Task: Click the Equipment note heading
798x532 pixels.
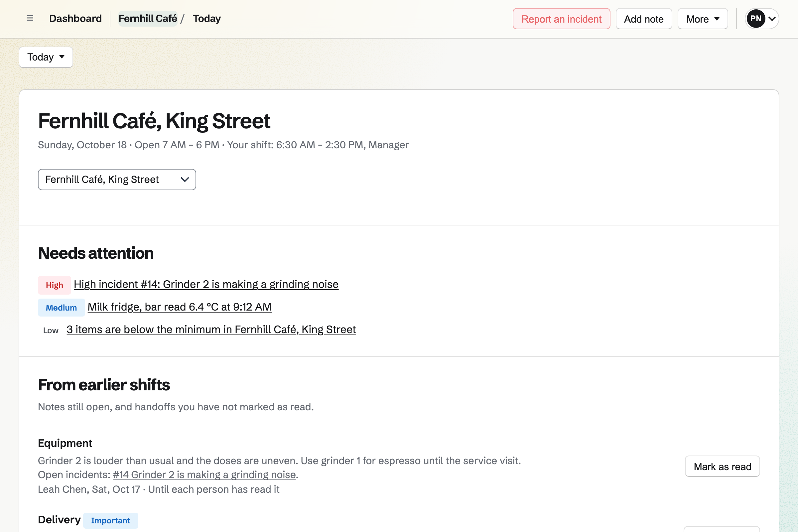Action: click(65, 443)
